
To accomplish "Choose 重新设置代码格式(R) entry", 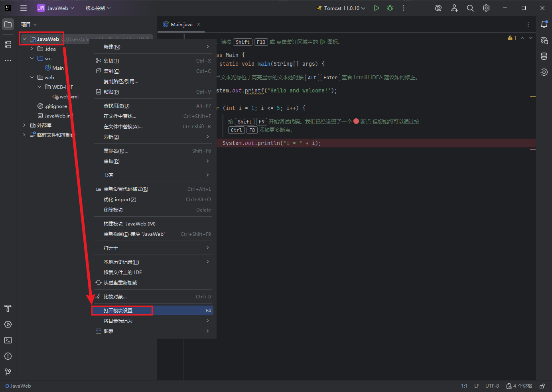I will tap(154, 189).
